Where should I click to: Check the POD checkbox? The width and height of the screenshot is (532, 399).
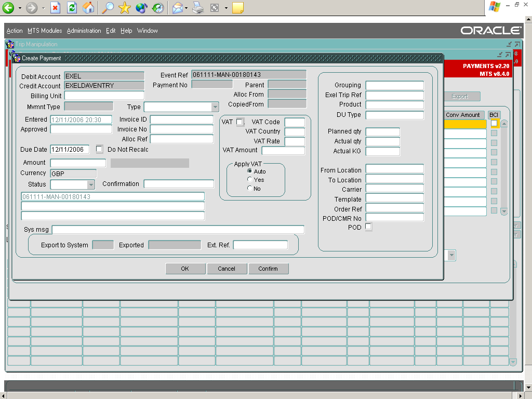(368, 227)
